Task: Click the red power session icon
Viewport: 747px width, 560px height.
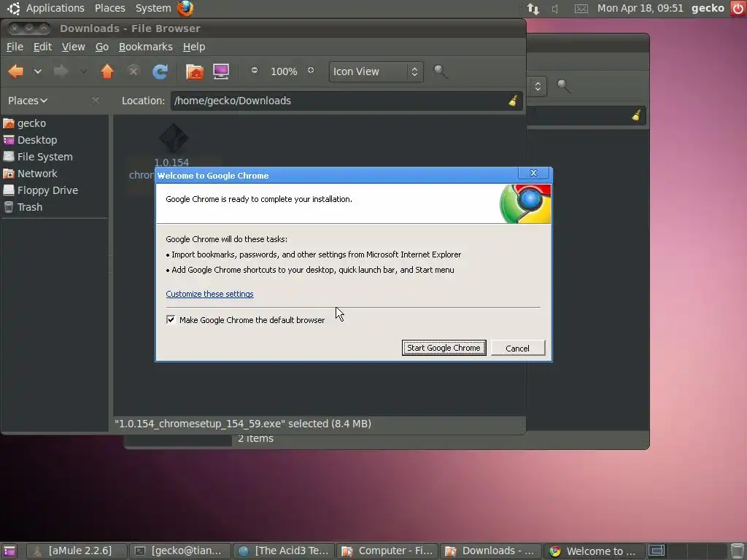Action: pyautogui.click(x=738, y=9)
